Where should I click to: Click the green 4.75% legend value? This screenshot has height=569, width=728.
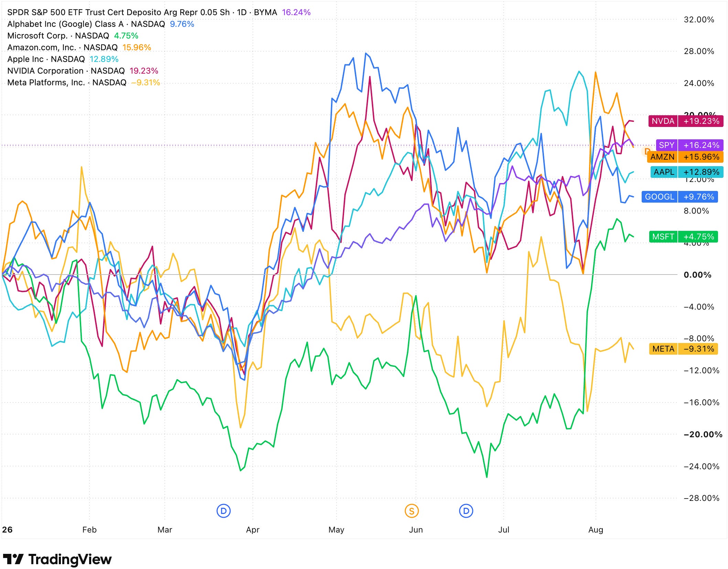126,36
